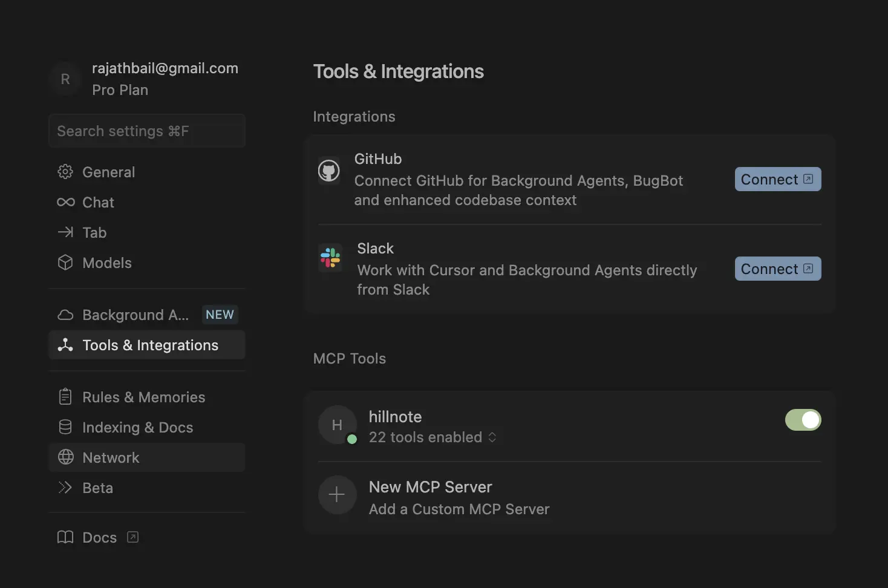Click the Background Agents cloud icon
The width and height of the screenshot is (888, 588).
(65, 315)
